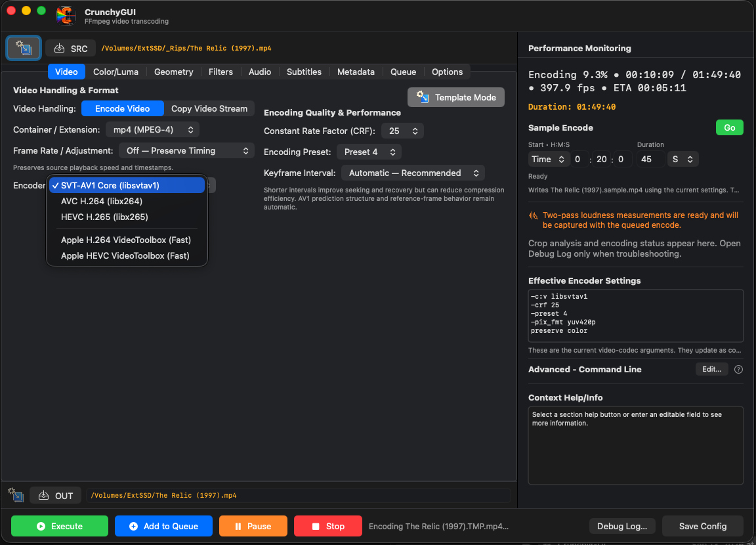The image size is (756, 545).
Task: Start the sample encode with Go
Action: tap(730, 128)
